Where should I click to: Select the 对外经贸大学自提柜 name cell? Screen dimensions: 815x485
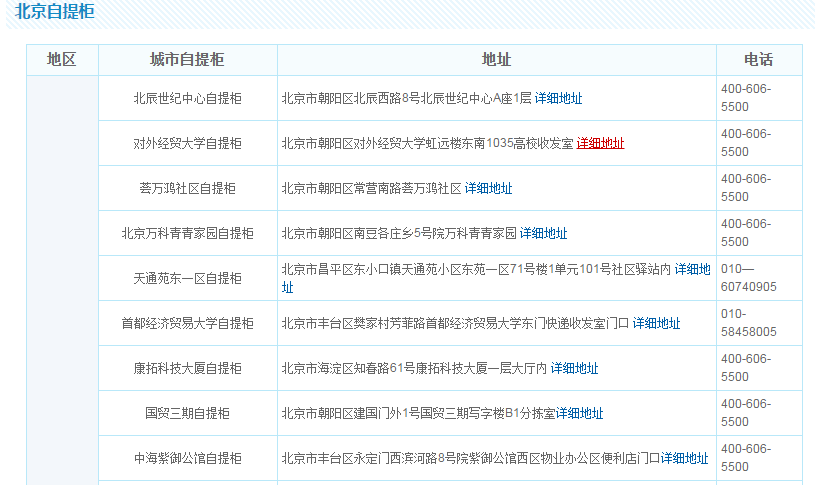(188, 143)
